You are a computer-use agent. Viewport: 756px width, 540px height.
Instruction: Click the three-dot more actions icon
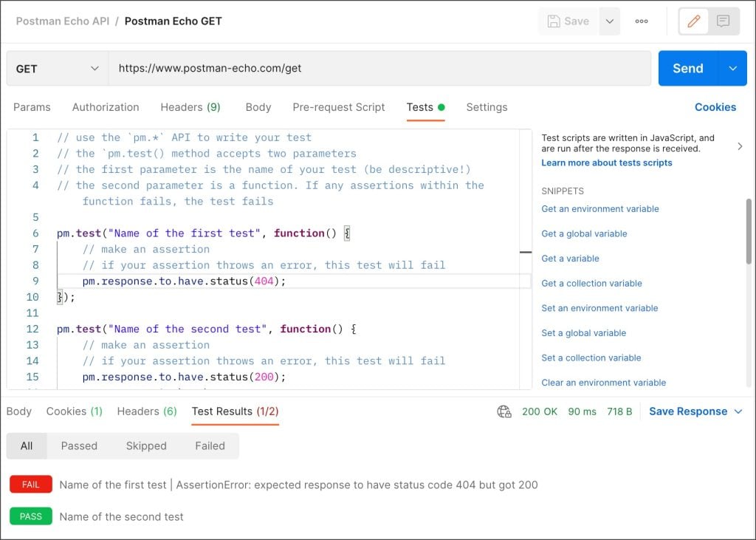[641, 21]
